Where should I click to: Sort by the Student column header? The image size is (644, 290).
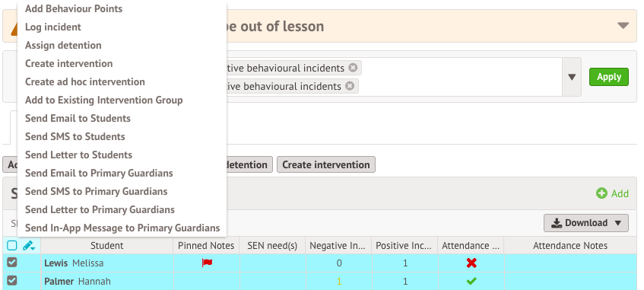coord(106,246)
